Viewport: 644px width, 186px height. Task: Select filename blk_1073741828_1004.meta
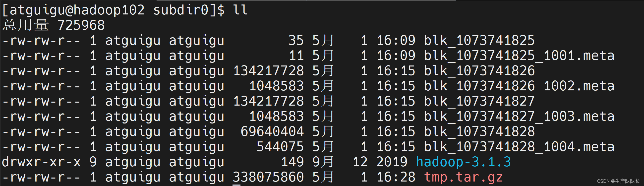click(x=519, y=147)
